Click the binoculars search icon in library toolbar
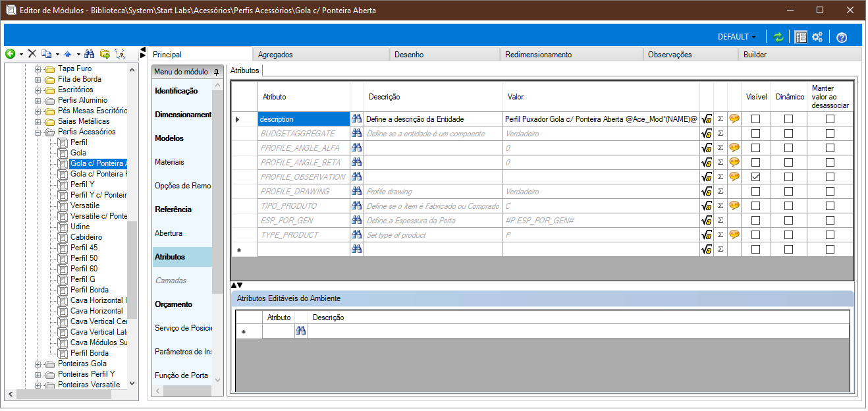The image size is (868, 411). (x=90, y=54)
